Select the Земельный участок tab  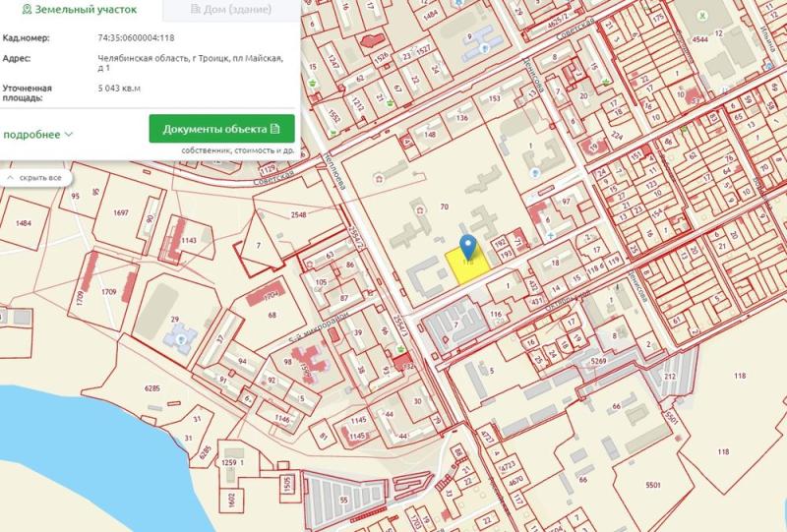coord(80,10)
